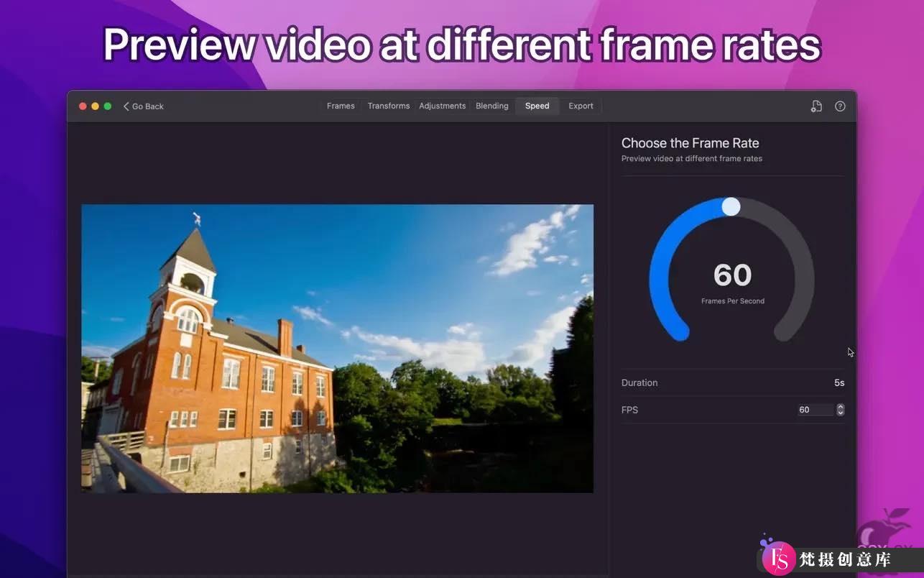The image size is (924, 578).
Task: Select the Blending tab
Action: coord(492,106)
